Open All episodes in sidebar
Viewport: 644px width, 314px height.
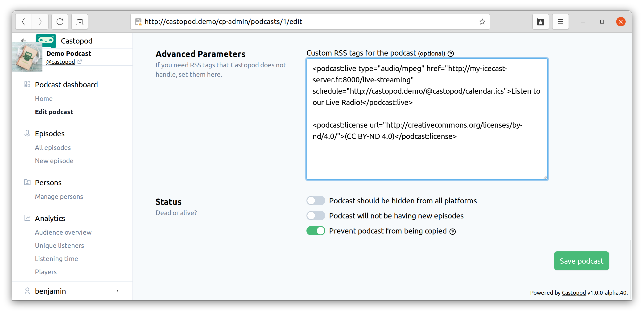pyautogui.click(x=53, y=147)
